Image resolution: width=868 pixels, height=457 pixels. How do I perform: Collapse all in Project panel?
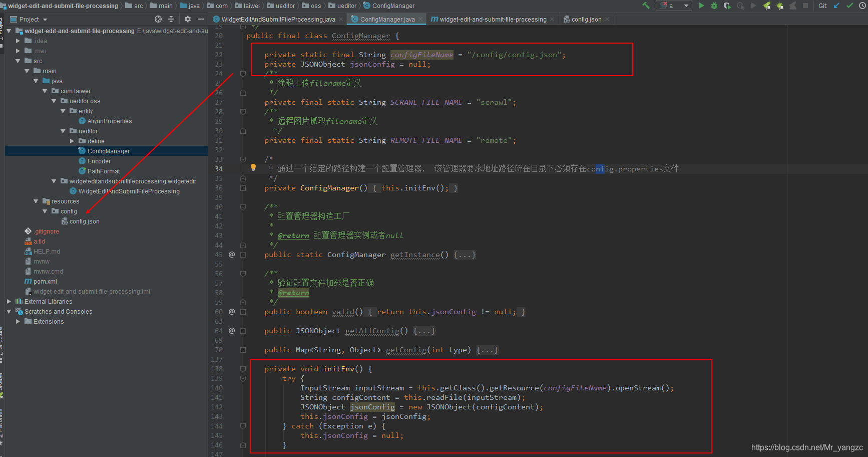tap(171, 19)
